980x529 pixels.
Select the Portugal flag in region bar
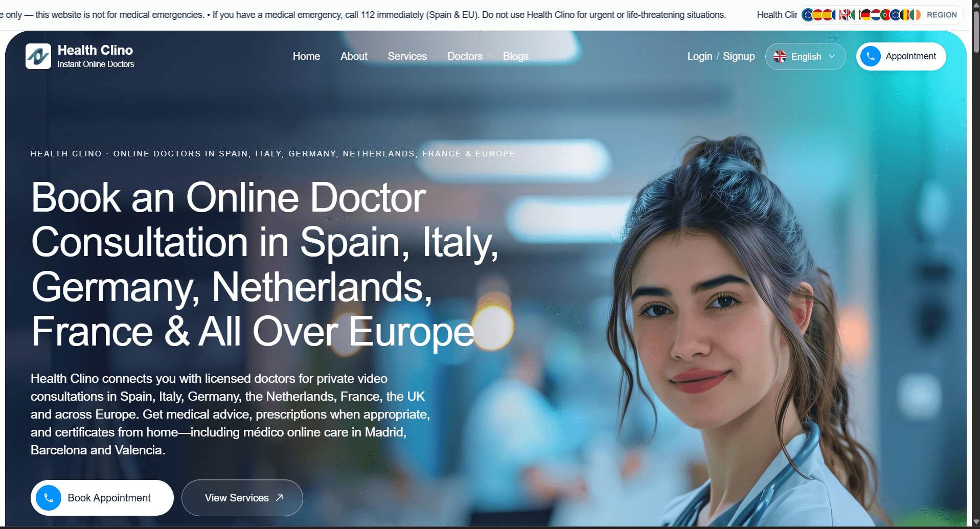[x=885, y=15]
